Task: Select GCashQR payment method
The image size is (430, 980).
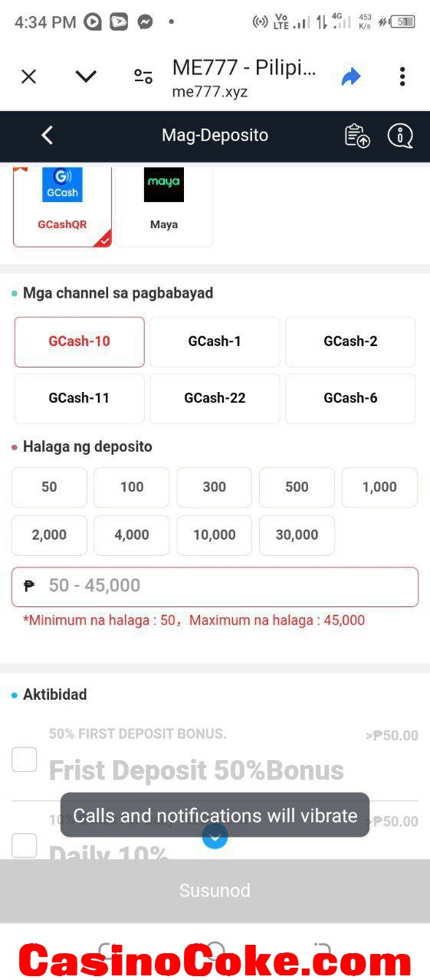Action: point(62,204)
